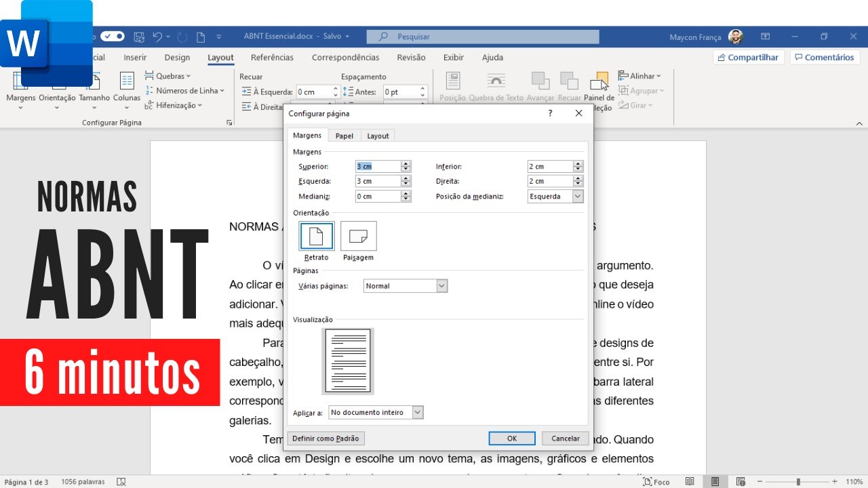Image resolution: width=868 pixels, height=488 pixels.
Task: Click the Quebras icon
Action: (168, 75)
